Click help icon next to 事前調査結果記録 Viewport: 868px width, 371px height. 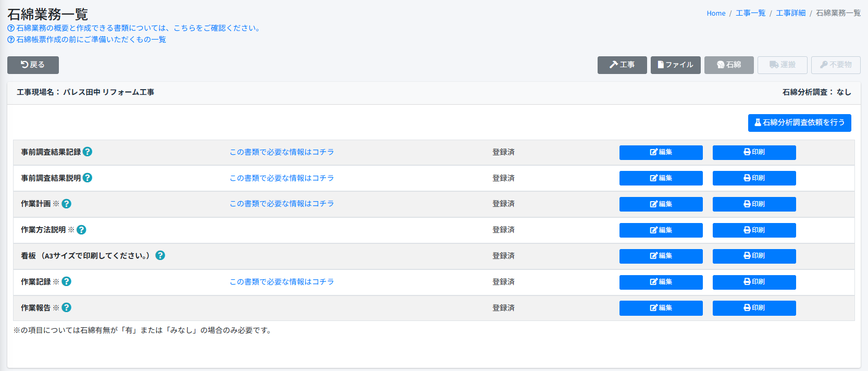88,152
